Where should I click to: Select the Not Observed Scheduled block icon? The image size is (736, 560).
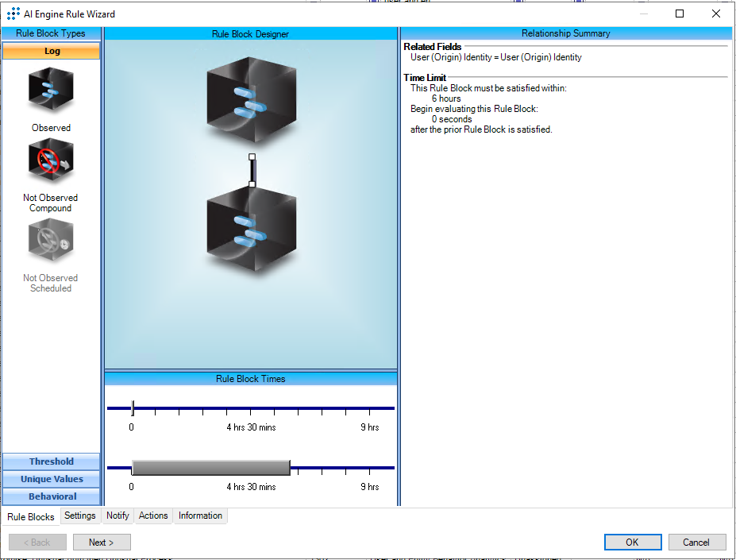pyautogui.click(x=51, y=241)
